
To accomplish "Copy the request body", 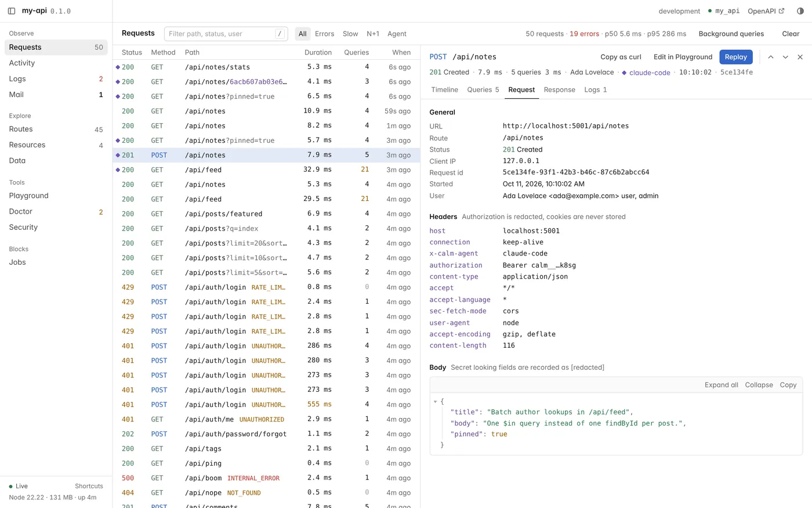I will pyautogui.click(x=788, y=385).
